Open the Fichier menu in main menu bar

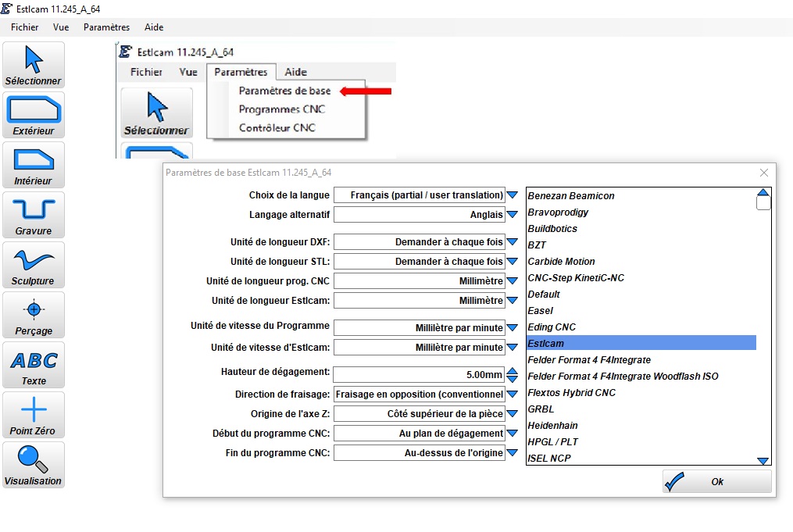pyautogui.click(x=25, y=27)
